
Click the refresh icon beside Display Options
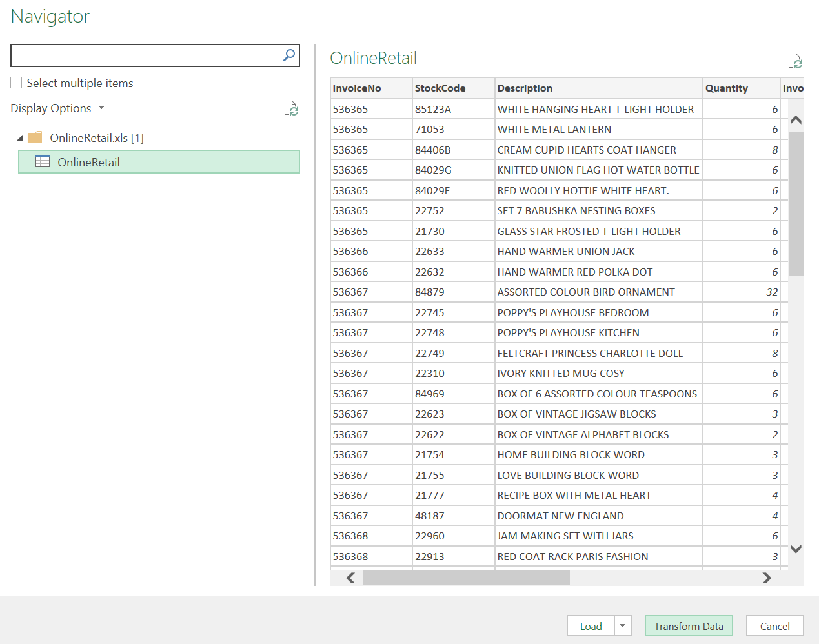coord(291,108)
